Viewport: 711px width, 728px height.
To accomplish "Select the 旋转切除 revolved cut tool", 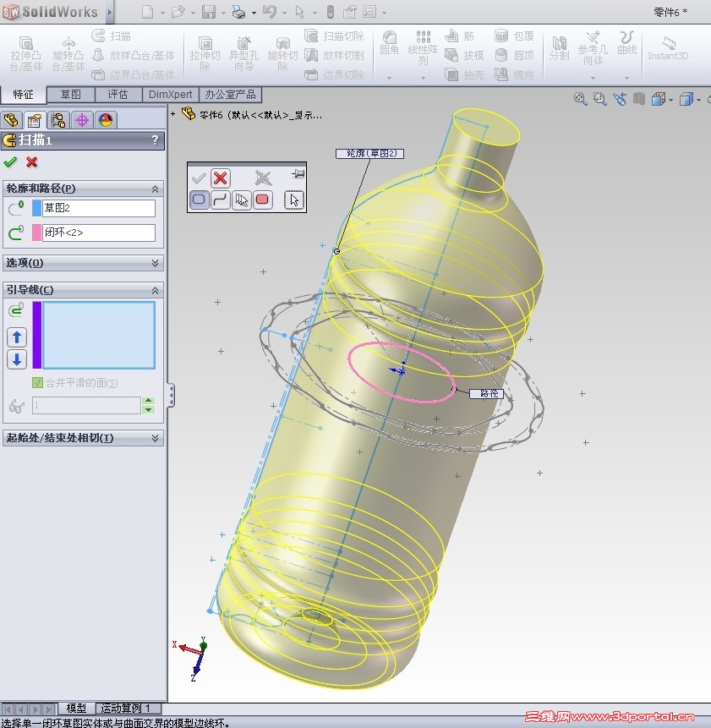I will [x=282, y=54].
